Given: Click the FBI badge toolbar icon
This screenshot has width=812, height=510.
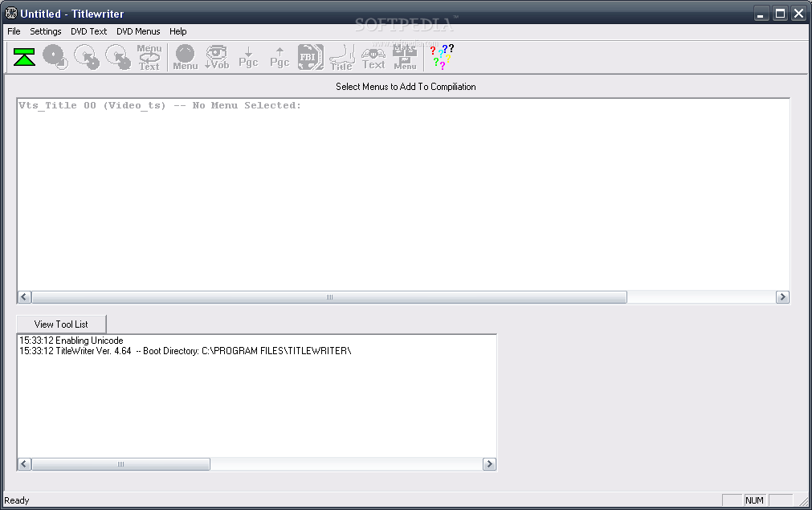Looking at the screenshot, I should coord(311,57).
